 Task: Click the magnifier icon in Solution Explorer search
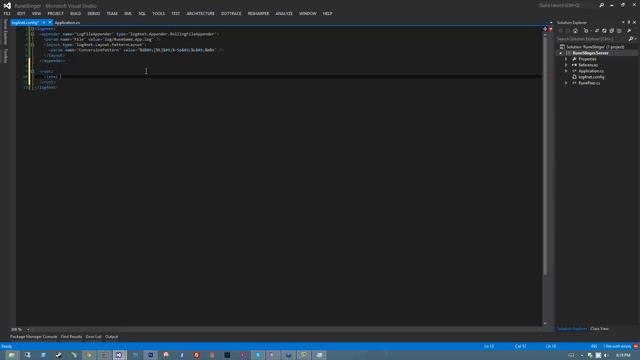pyautogui.click(x=631, y=39)
